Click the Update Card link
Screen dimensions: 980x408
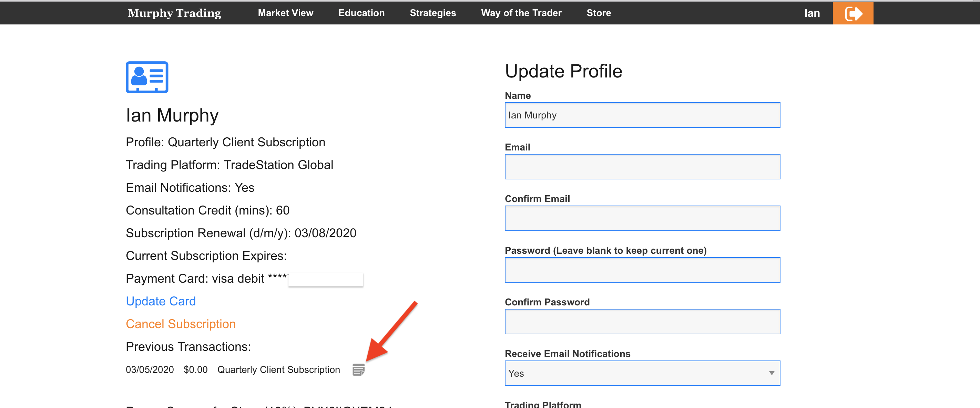pos(161,301)
